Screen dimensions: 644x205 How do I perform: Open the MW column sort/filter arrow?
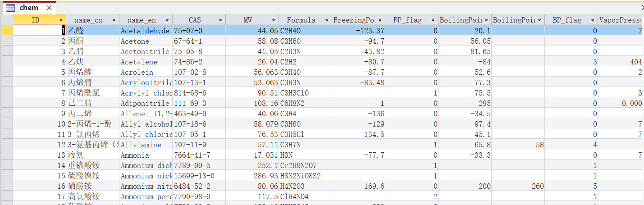coord(274,20)
